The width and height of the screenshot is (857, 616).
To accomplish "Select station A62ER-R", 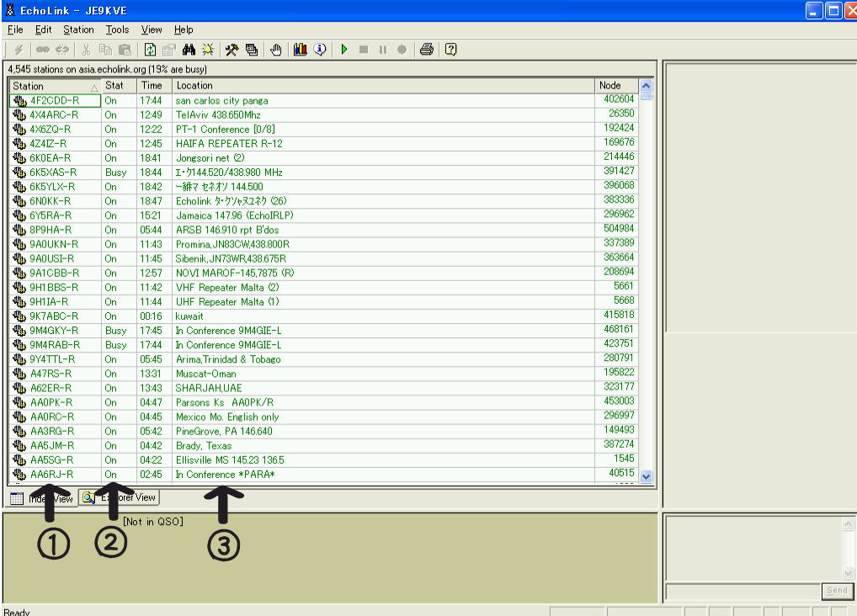I will (51, 388).
